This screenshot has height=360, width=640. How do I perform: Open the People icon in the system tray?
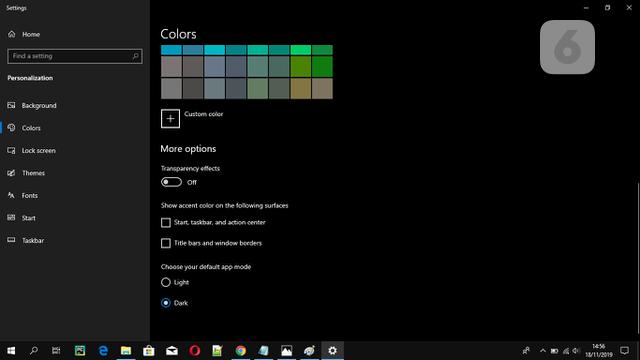pos(526,351)
